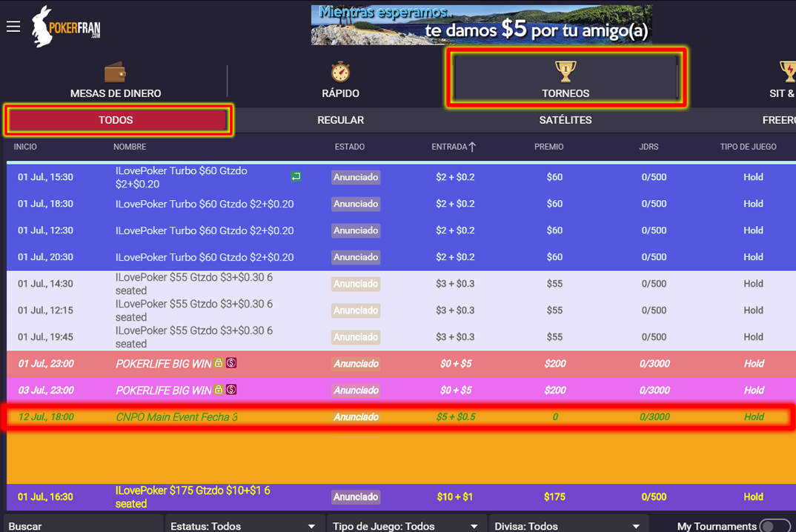This screenshot has width=796, height=532.
Task: Click the coin icon on the 01 Jul POKERLIFE BIG WIN row
Action: click(231, 363)
